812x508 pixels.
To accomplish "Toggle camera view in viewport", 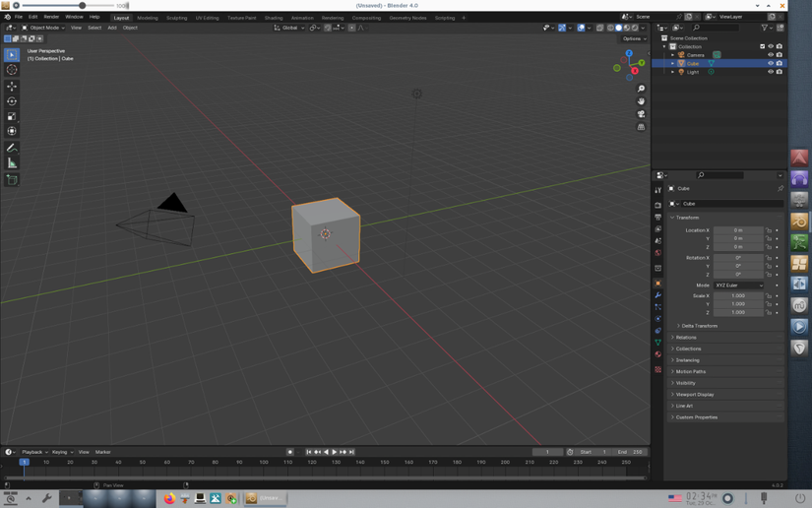I will (x=641, y=114).
